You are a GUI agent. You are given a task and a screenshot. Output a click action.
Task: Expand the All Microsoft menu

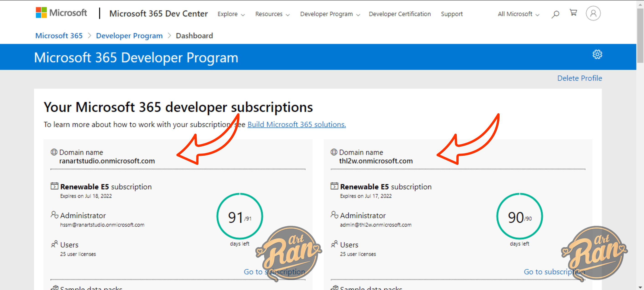pyautogui.click(x=519, y=14)
